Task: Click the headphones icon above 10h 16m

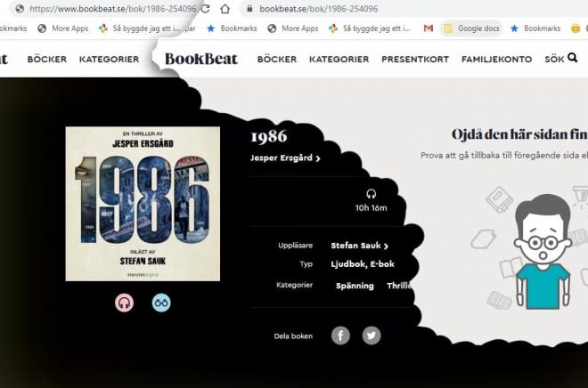Action: [372, 194]
